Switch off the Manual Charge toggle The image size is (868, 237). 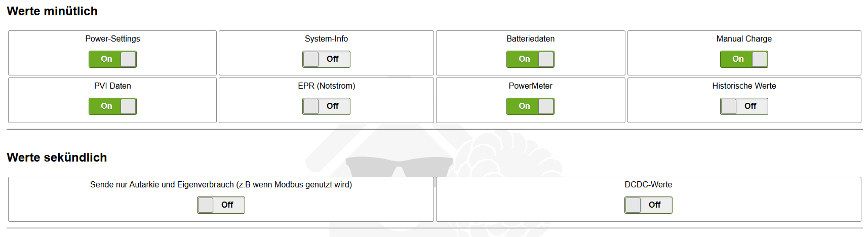coord(744,59)
